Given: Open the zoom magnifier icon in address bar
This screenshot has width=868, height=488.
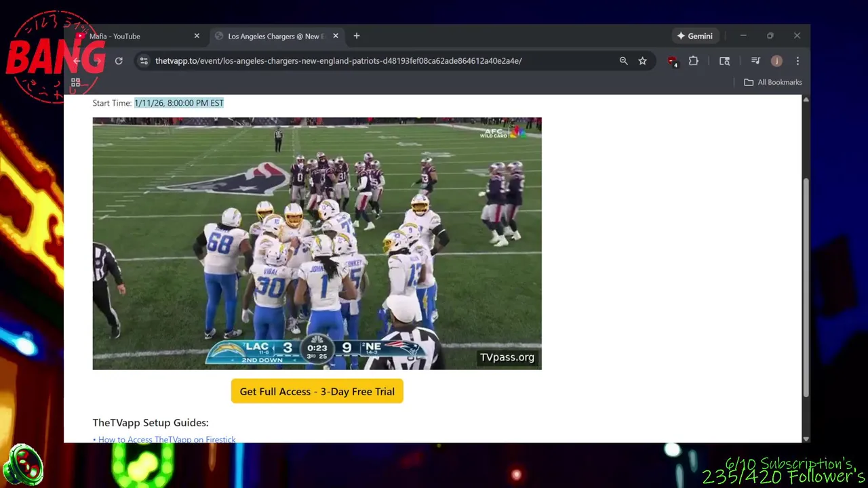Looking at the screenshot, I should (x=623, y=61).
